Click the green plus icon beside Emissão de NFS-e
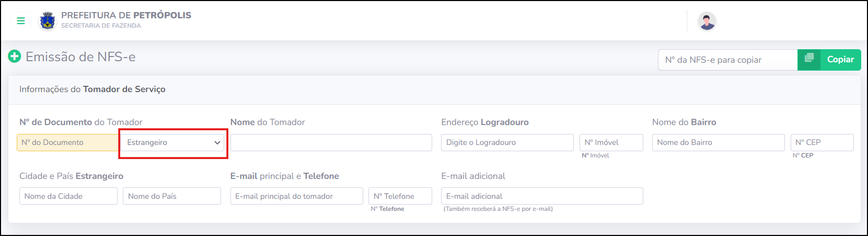 click(15, 57)
